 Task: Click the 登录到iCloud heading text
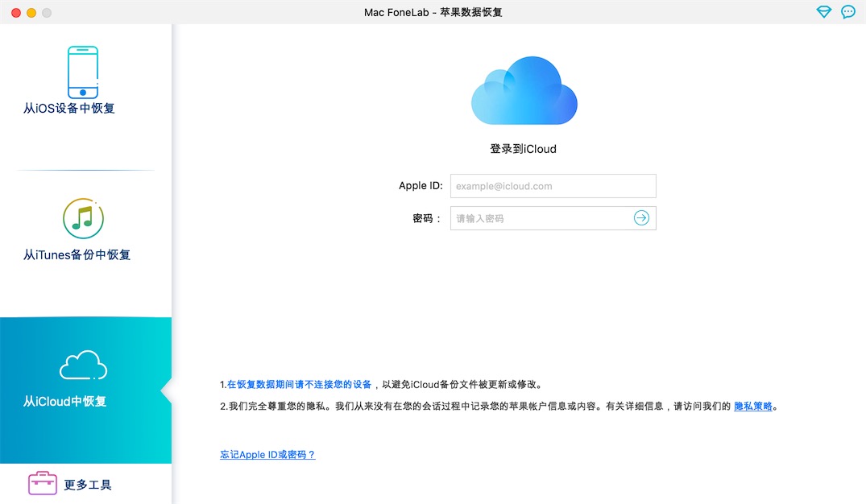523,149
